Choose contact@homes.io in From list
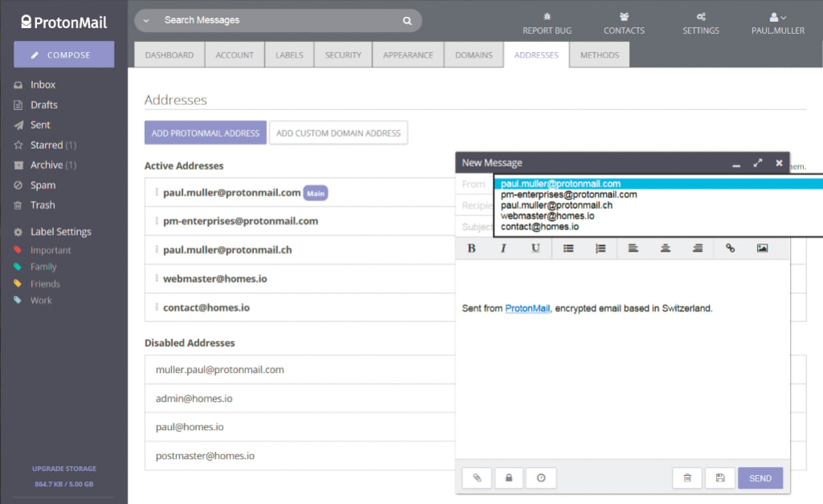Screen dimensions: 823x504 (x=659, y=227)
